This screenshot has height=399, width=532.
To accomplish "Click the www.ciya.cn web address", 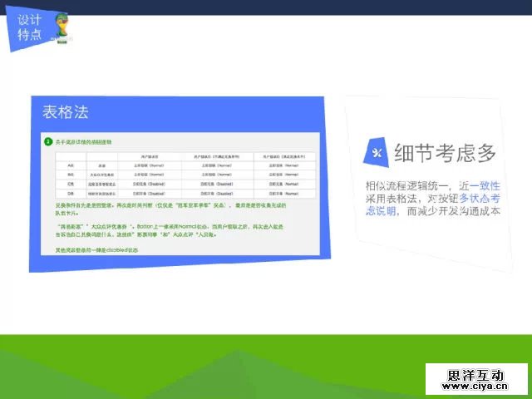I will pos(475,386).
